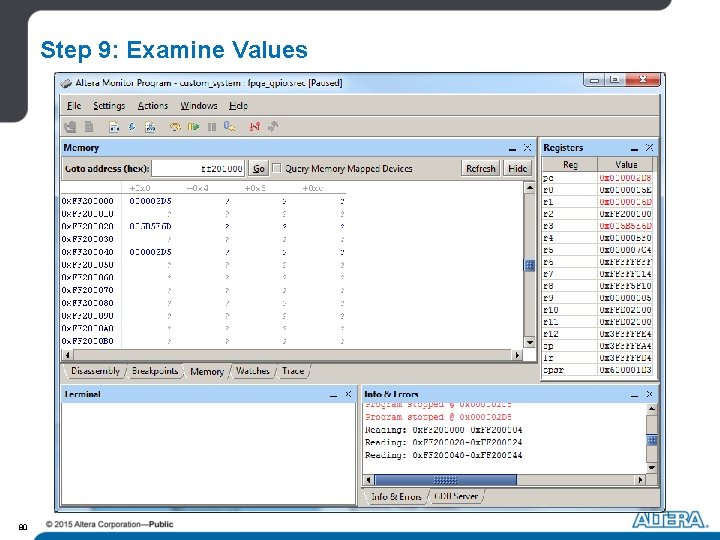Click Info & Errors scroll left arrow
Screen dimensions: 720x540
(368, 480)
